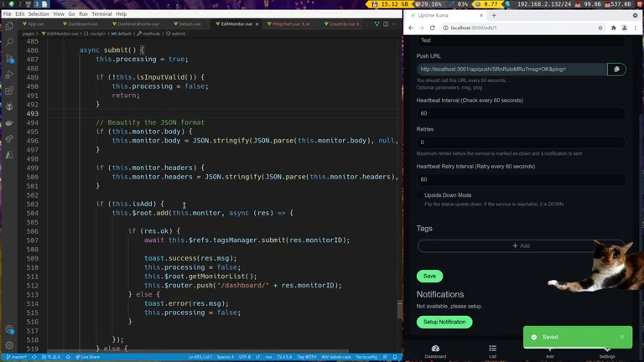Click the master branch indicator in status bar
The width and height of the screenshot is (644, 362).
pos(17,357)
